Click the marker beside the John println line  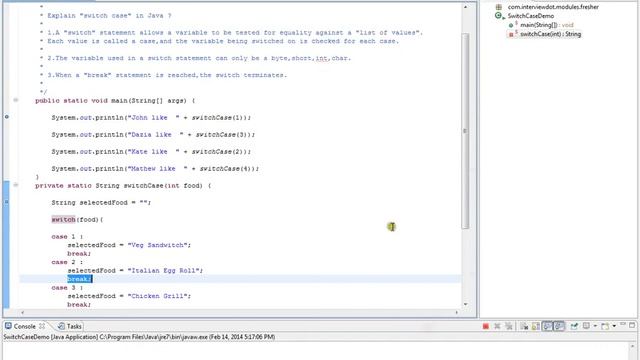(7, 117)
